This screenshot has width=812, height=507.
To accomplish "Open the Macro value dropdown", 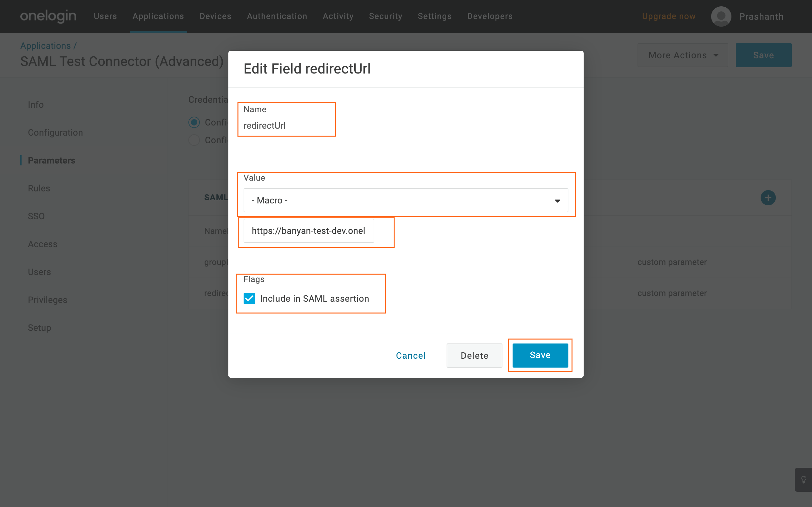I will pos(406,200).
